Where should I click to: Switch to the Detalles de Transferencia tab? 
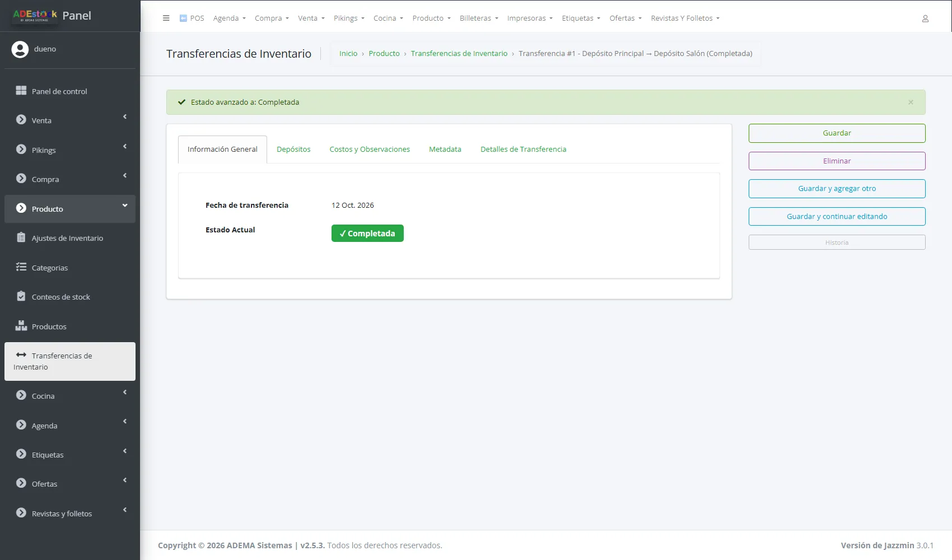click(x=523, y=149)
